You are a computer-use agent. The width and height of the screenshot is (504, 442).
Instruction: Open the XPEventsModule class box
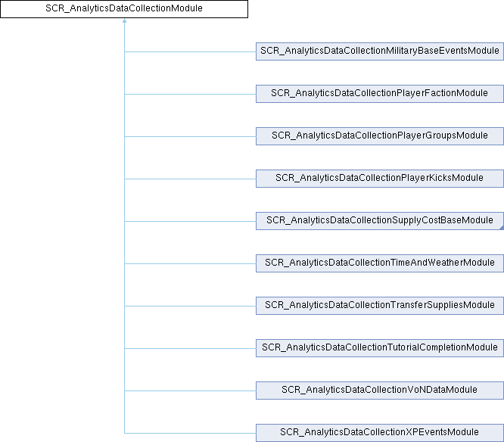(379, 433)
